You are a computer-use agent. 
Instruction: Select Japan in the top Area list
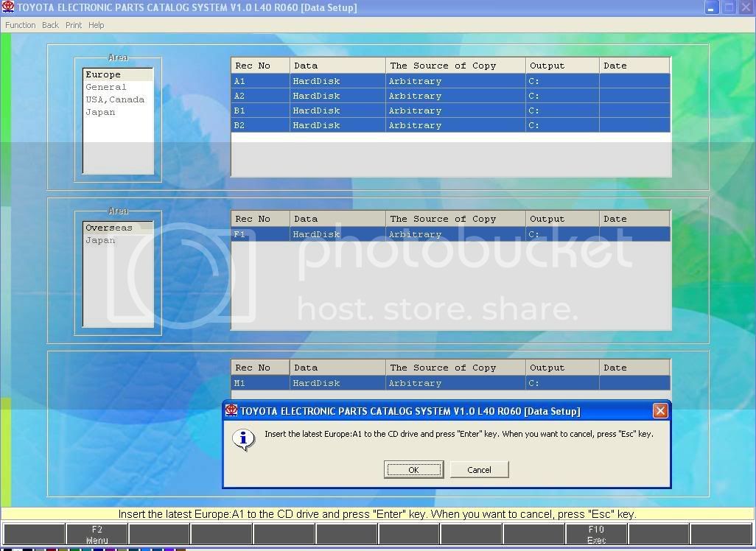[100, 112]
